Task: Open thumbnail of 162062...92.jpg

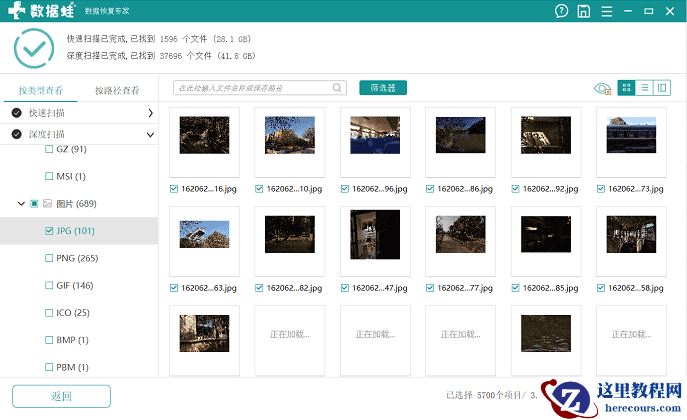Action: (546, 135)
